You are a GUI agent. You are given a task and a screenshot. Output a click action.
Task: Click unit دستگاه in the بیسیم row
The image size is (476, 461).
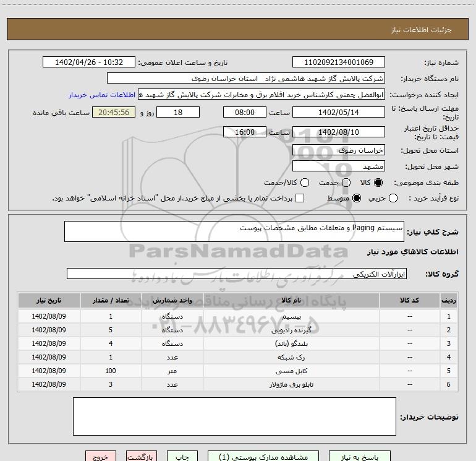172,316
